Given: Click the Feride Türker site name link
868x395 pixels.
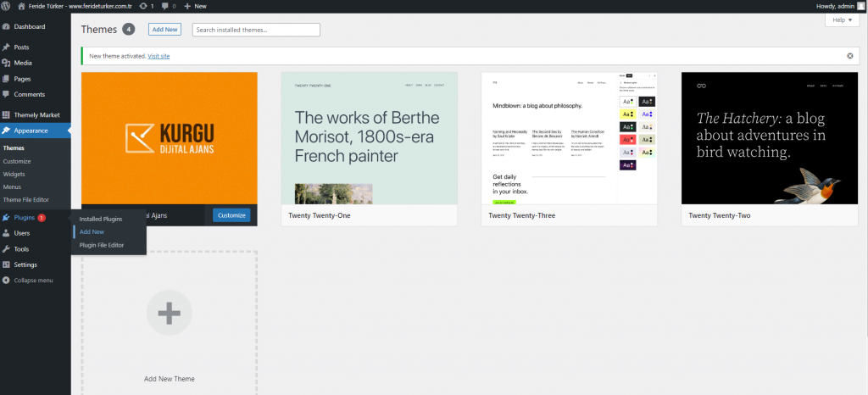Looking at the screenshot, I should [79, 6].
